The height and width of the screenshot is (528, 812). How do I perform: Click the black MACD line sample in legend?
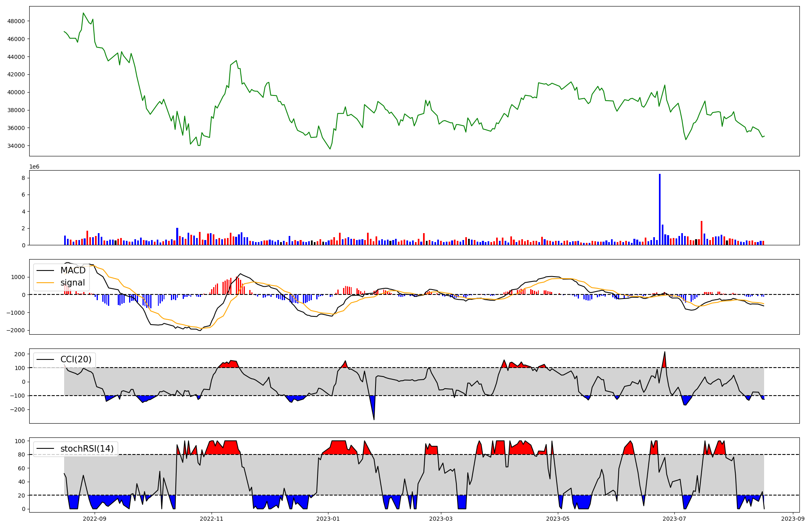45,270
